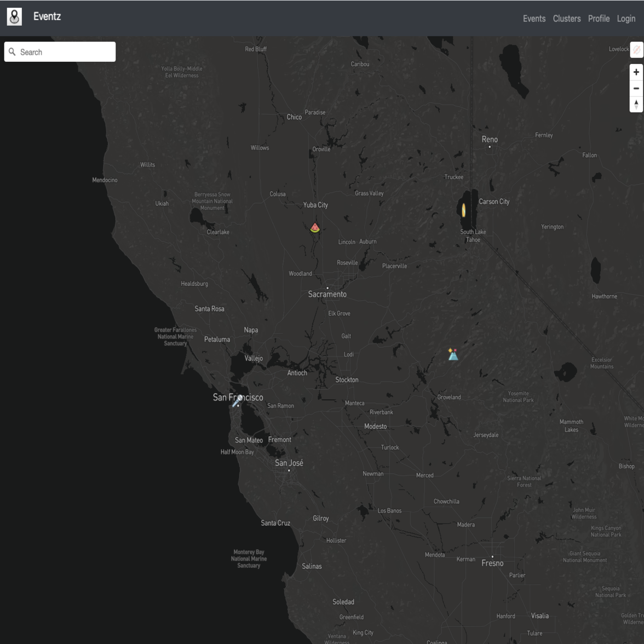
Task: Reset map bearing with compass button
Action: (x=636, y=104)
